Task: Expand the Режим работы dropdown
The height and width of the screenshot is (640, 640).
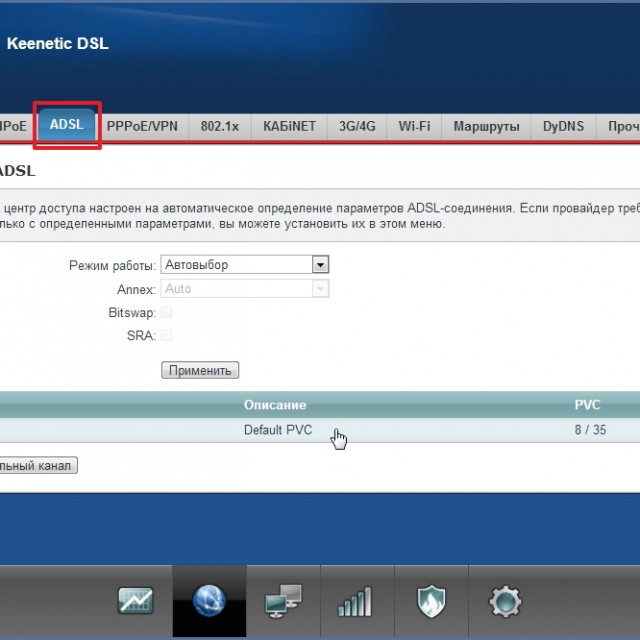Action: [x=245, y=264]
